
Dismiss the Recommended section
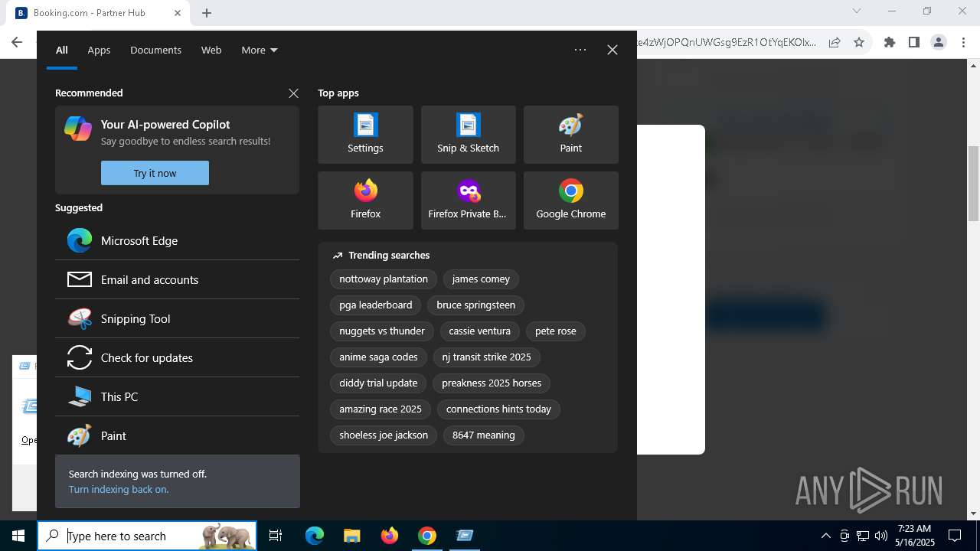[x=293, y=93]
